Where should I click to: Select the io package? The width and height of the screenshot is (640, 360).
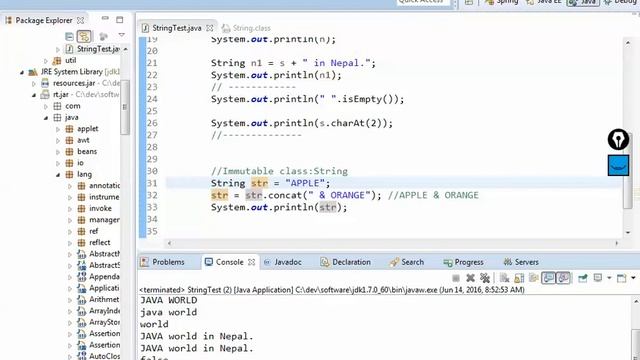[80, 163]
